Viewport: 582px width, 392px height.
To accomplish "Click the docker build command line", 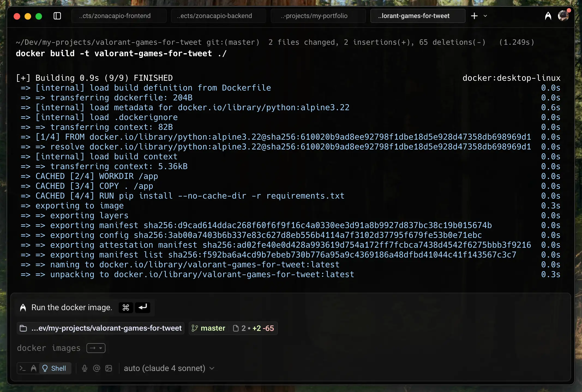I will pyautogui.click(x=121, y=53).
